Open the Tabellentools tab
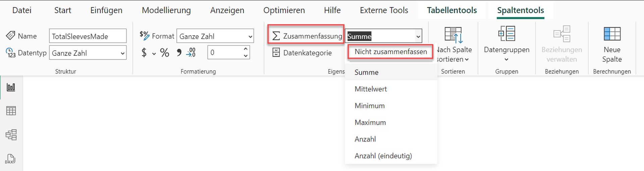The width and height of the screenshot is (644, 171). (x=452, y=10)
